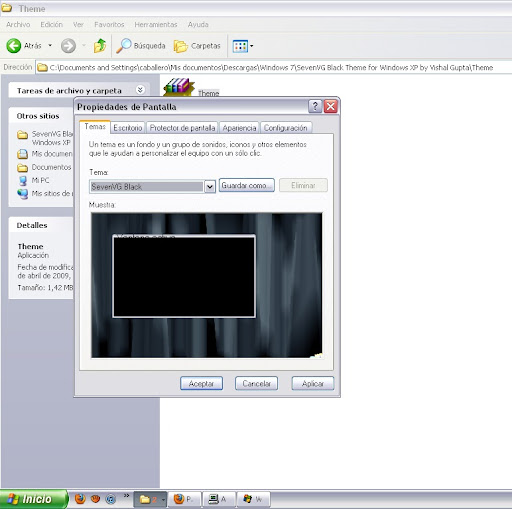The height and width of the screenshot is (509, 512).
Task: Open Documentos compartidos sidebar link
Action: pos(44,167)
